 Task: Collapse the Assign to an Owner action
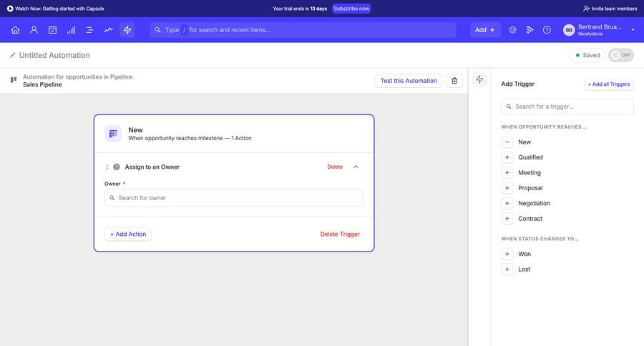(356, 167)
